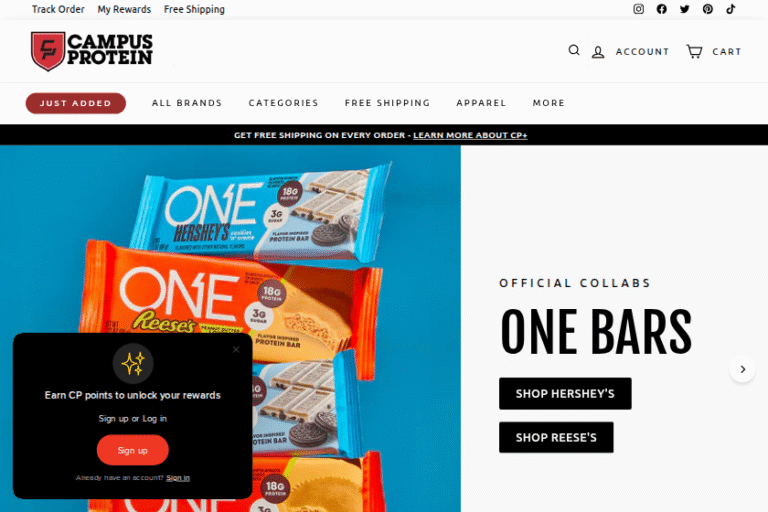
Task: Go to the Campus Protein logo home
Action: [x=92, y=51]
